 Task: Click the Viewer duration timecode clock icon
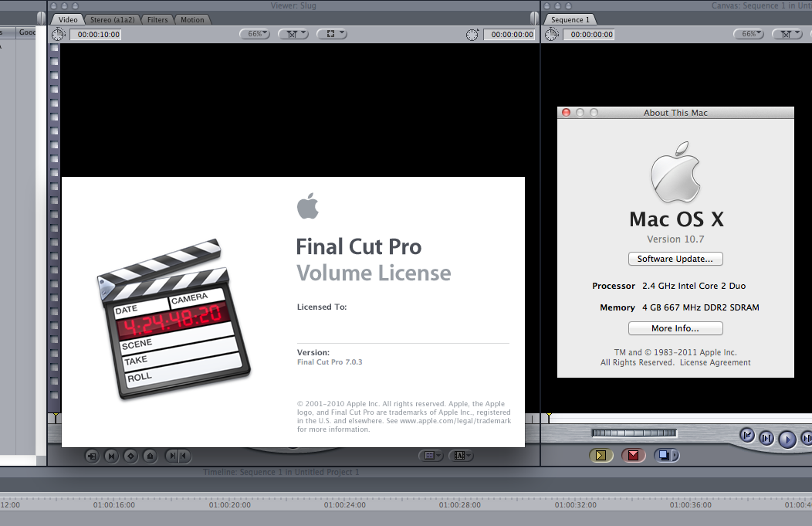click(x=58, y=35)
